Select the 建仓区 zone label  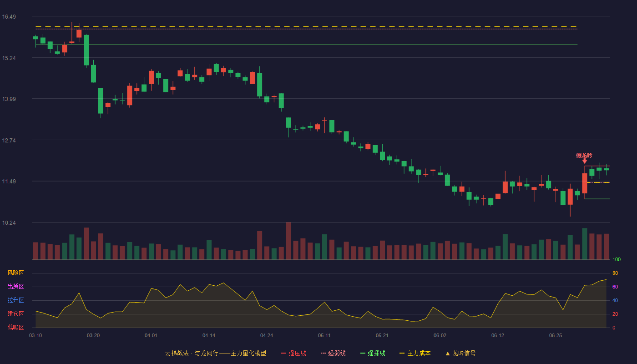click(x=15, y=314)
